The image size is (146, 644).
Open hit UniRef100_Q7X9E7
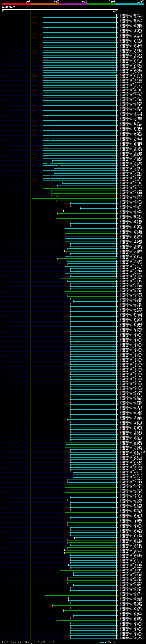click(x=131, y=27)
